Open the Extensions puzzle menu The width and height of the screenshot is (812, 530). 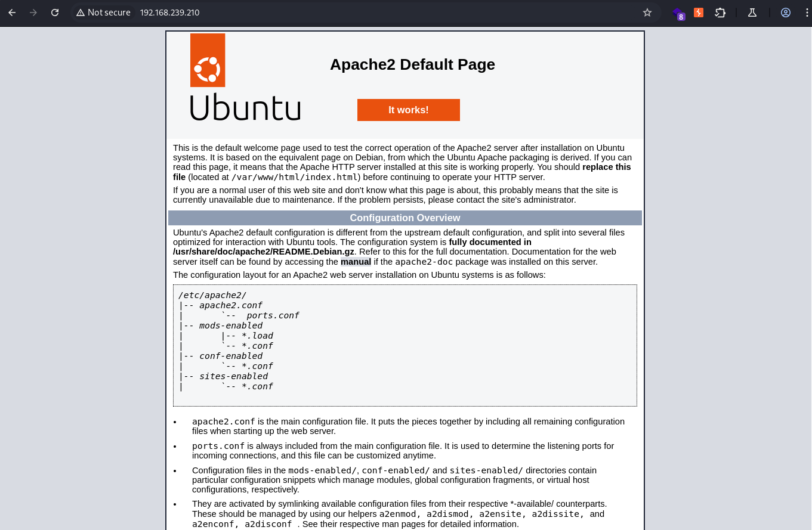tap(720, 13)
